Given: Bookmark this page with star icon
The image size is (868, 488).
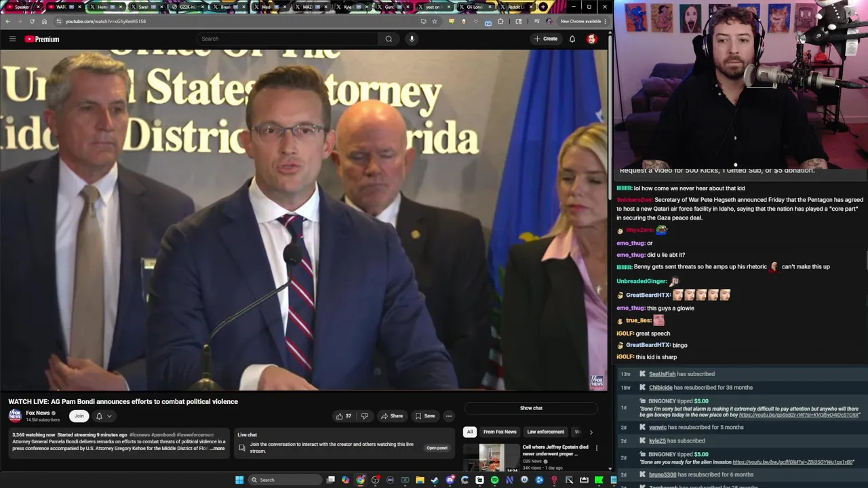Looking at the screenshot, I should (435, 21).
